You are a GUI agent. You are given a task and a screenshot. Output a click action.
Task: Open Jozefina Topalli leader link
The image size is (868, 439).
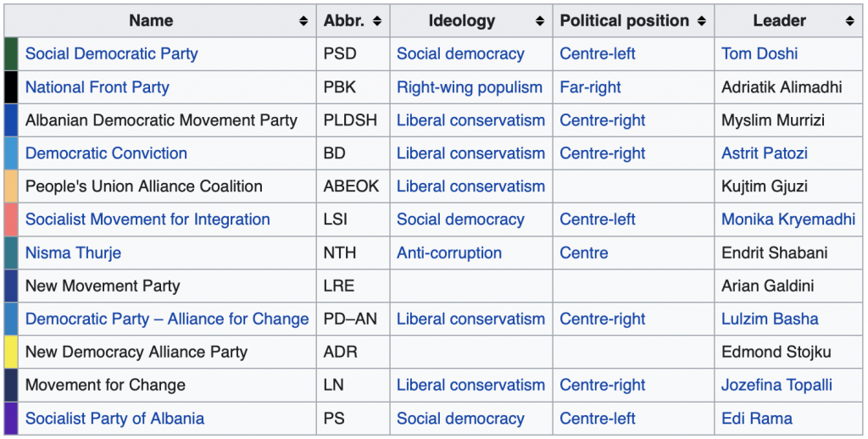(776, 386)
